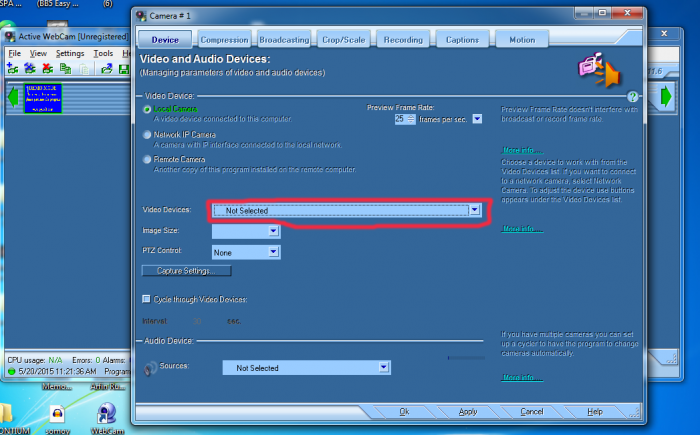
Task: Open the PTZ Control dropdown
Action: pos(273,252)
